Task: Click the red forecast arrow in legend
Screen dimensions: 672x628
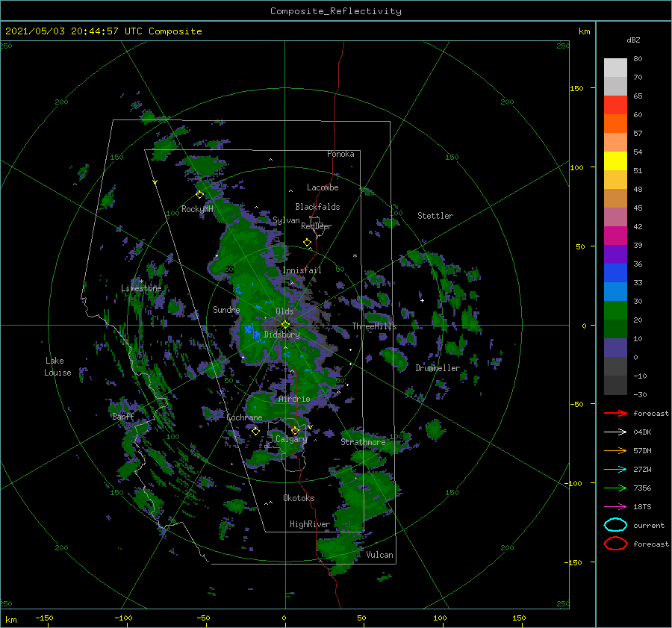Action: [615, 413]
